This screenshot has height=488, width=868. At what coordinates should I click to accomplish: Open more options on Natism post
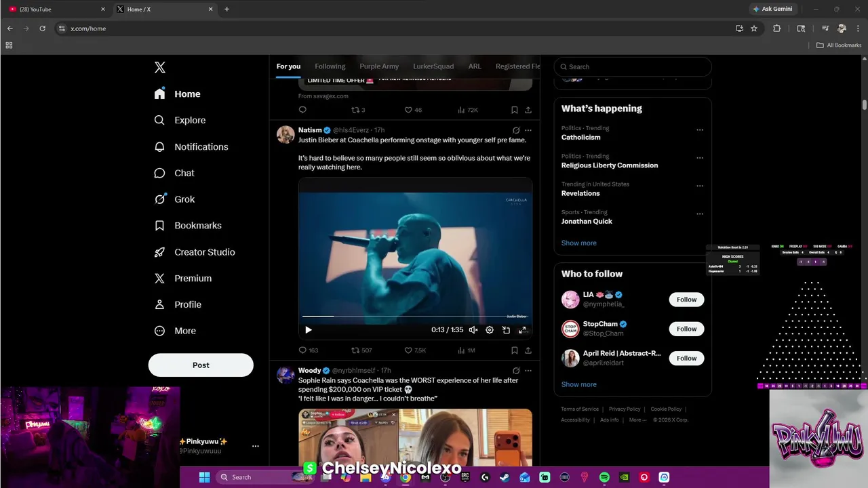coord(528,130)
